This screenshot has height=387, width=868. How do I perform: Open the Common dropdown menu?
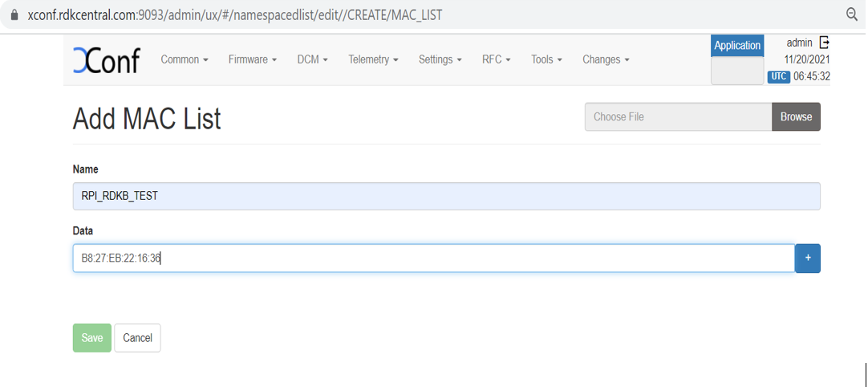(x=185, y=59)
